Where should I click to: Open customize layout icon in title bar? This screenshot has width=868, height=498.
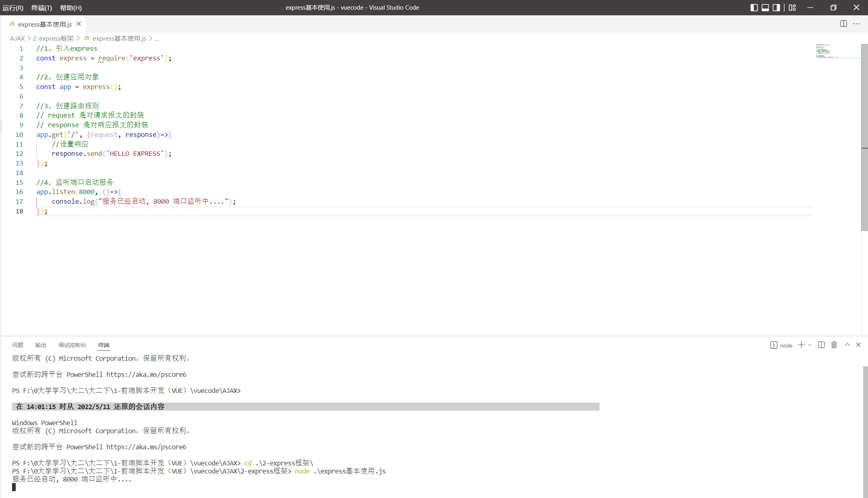[x=792, y=8]
